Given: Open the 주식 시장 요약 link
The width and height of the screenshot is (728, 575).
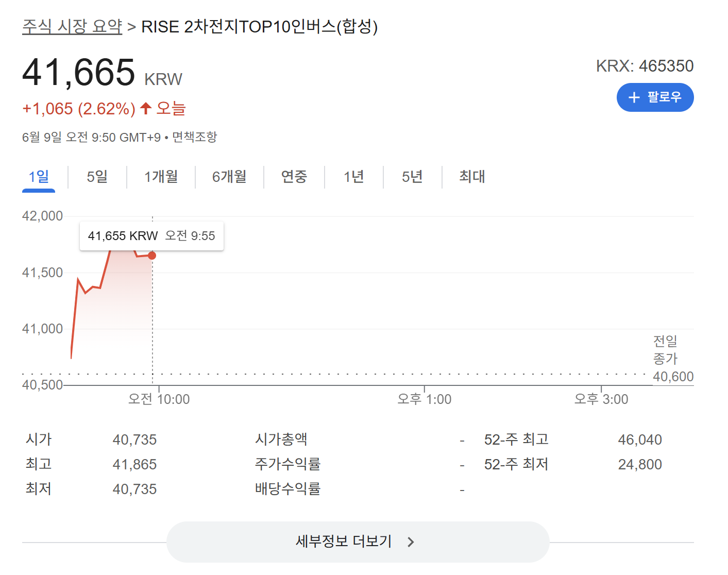Looking at the screenshot, I should pyautogui.click(x=72, y=26).
